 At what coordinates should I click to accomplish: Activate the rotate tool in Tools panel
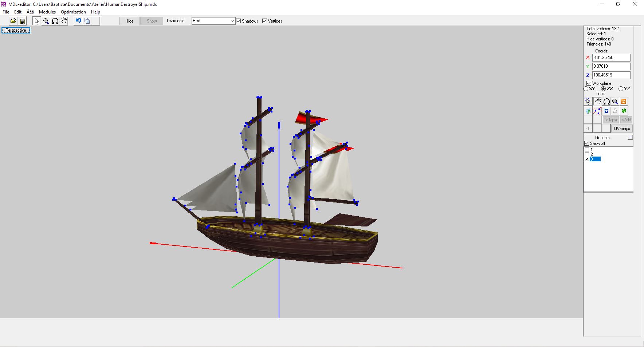606,102
